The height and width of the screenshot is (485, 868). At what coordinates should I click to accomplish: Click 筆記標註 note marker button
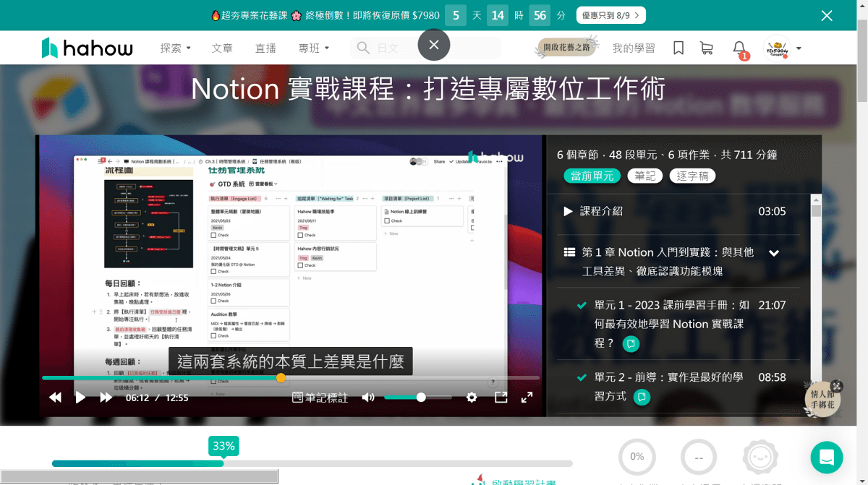[x=320, y=397]
